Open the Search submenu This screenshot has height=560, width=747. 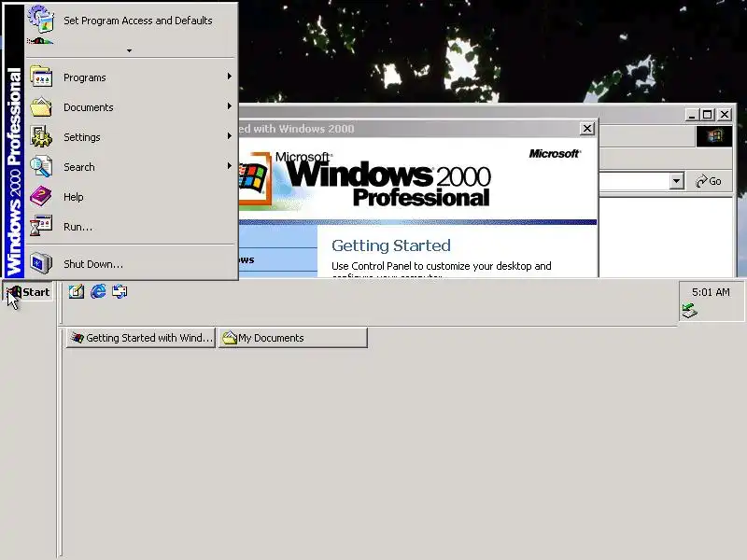(131, 167)
